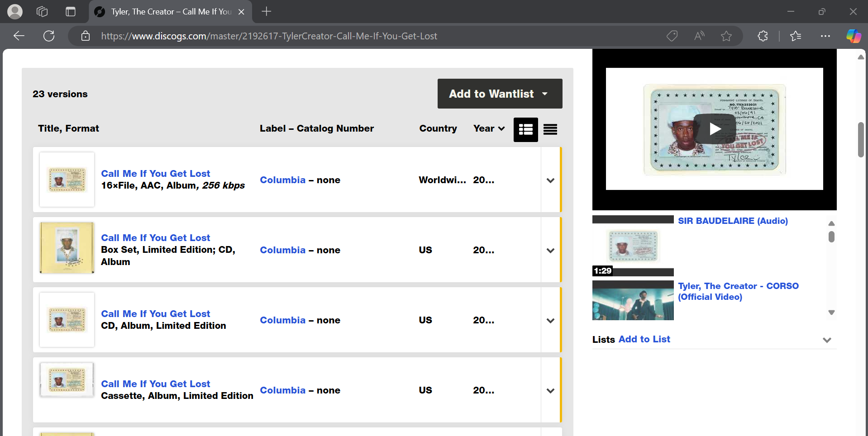The image size is (868, 436).
Task: Open browser Settings and more menu
Action: [x=825, y=36]
